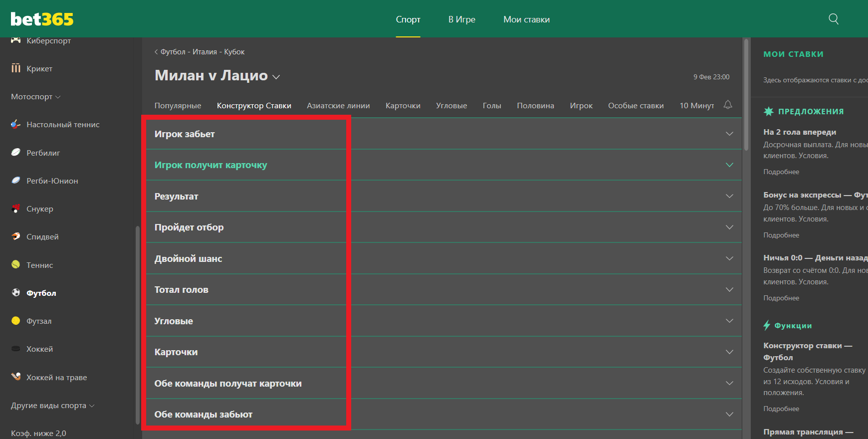
Task: Select the Популярные market tab
Action: click(178, 105)
